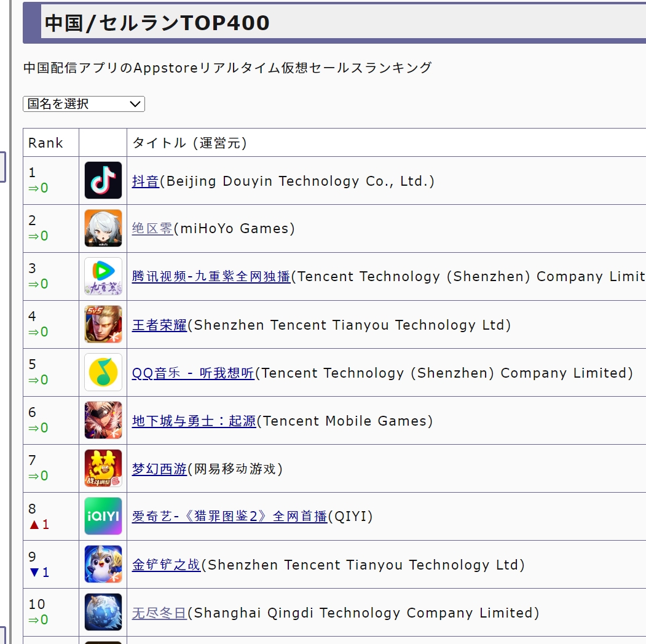
Task: Click the Appstore ranking description text
Action: 227,68
